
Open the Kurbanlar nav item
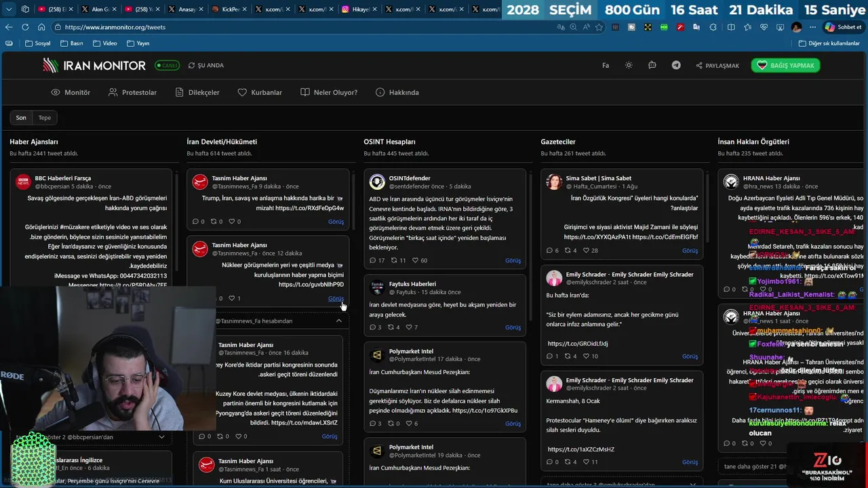pos(260,92)
